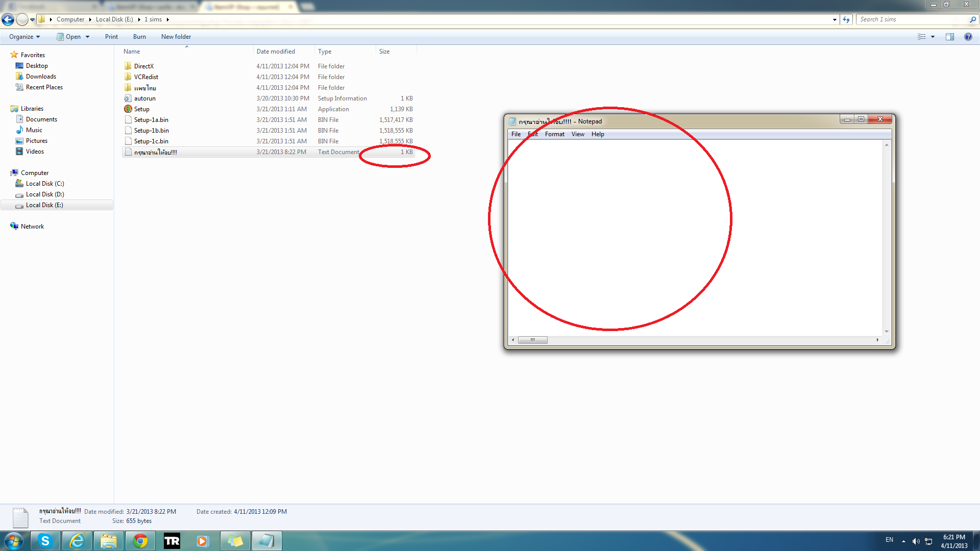The image size is (980, 551).
Task: Open the Organize dropdown menu
Action: [x=24, y=37]
